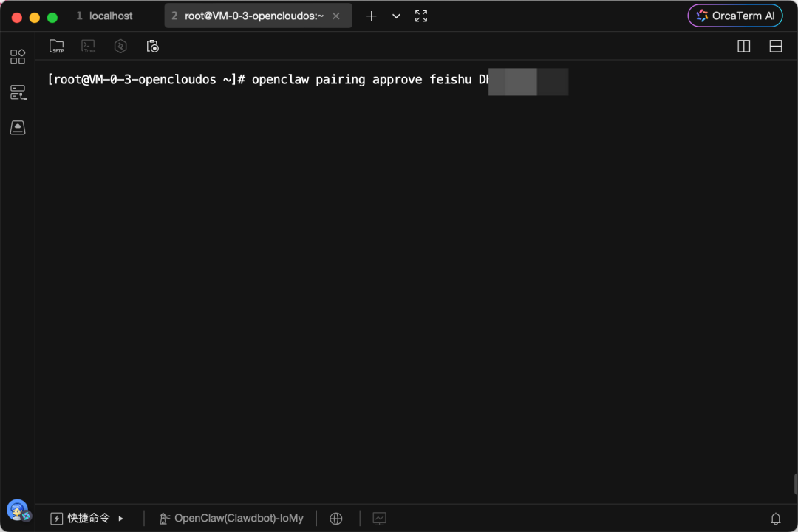
Task: Click the user avatar in sidebar
Action: 18,511
